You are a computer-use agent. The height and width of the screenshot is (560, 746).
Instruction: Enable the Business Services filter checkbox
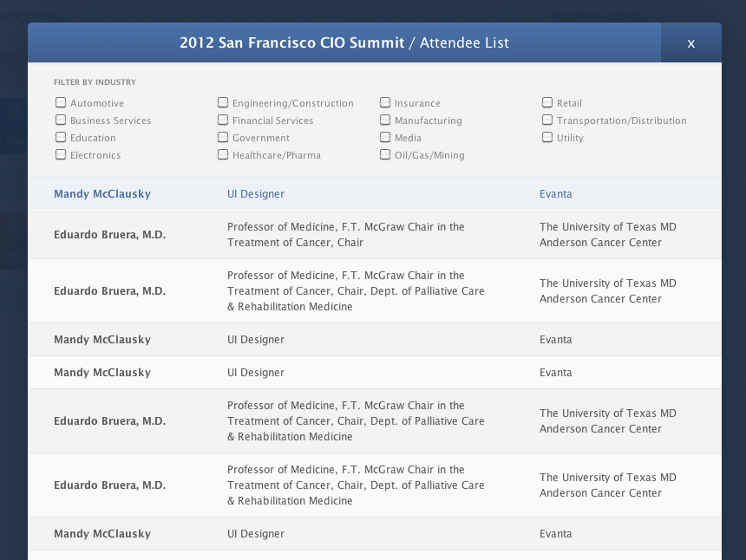pyautogui.click(x=61, y=120)
